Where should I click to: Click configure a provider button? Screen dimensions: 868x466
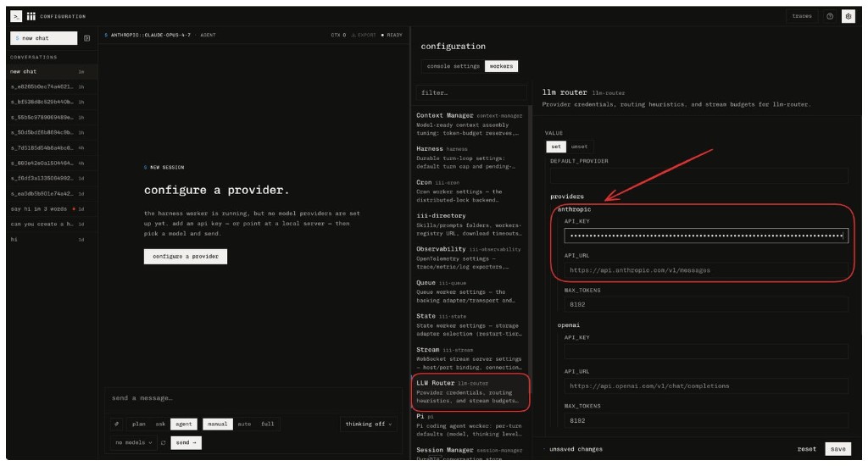(x=186, y=256)
